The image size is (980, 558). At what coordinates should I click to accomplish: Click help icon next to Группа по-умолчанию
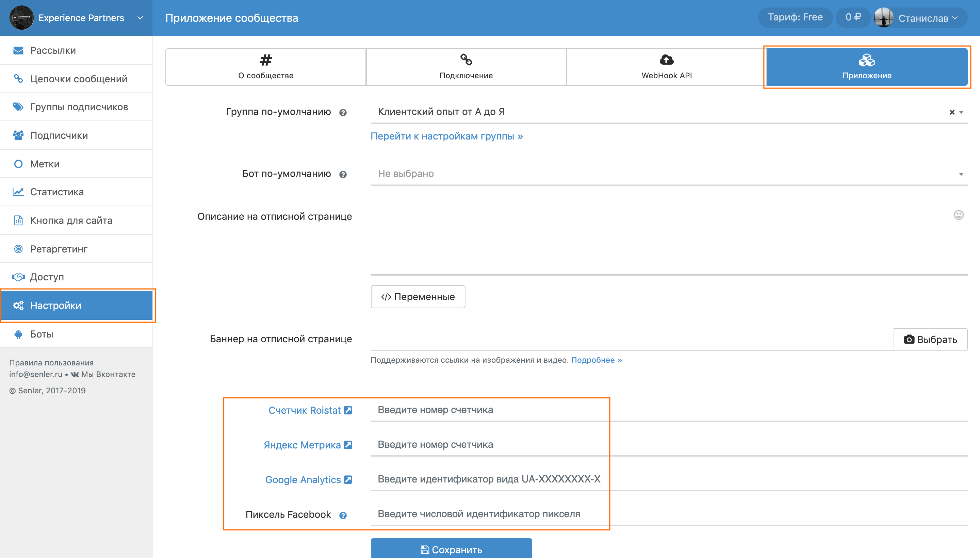click(343, 113)
